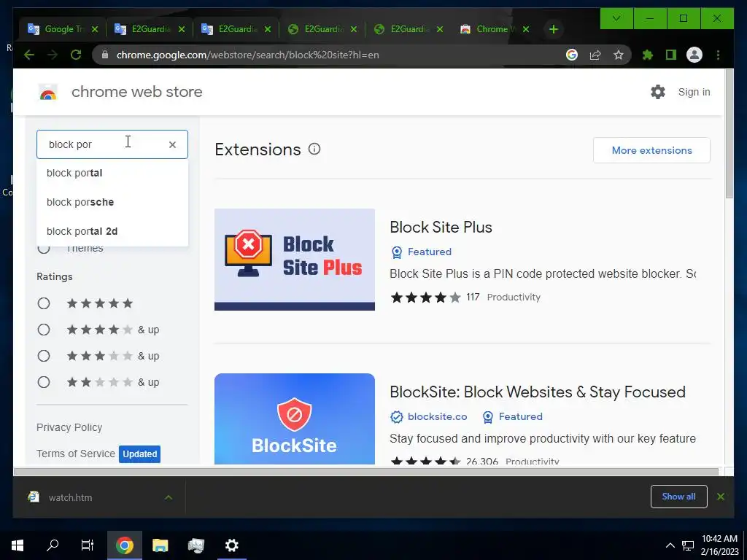Open BlockSite: Block Websites & Stay Focused
This screenshot has width=747, height=560.
[x=538, y=392]
